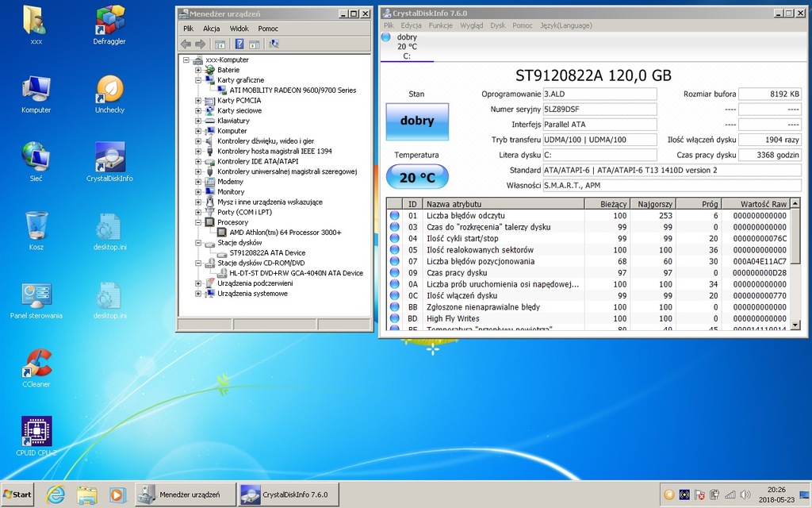Open Język(Language) menu in CrystalDiskInfo
Viewport: 812px width, 508px height.
tap(566, 25)
